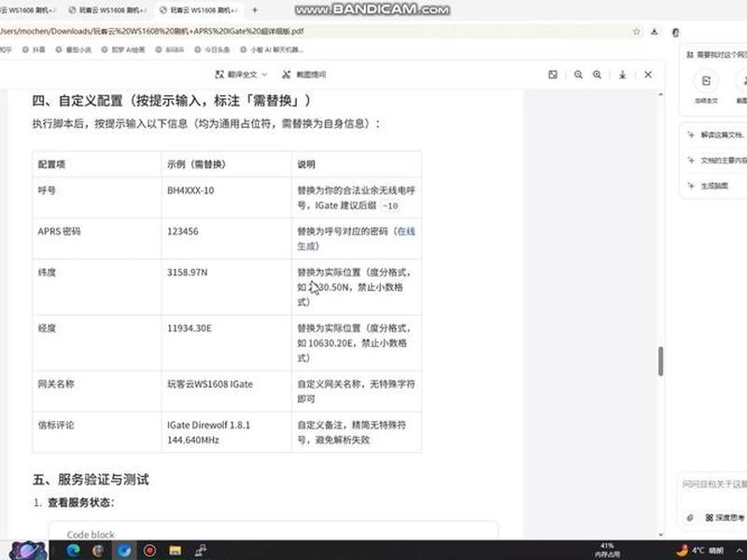Open the 4°C weather widget
This screenshot has height=560, width=747.
[x=699, y=551]
